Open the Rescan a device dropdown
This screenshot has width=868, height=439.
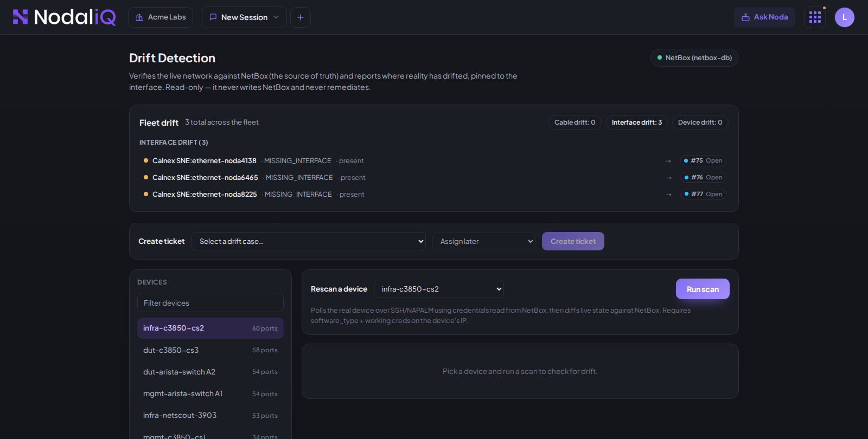(x=439, y=289)
